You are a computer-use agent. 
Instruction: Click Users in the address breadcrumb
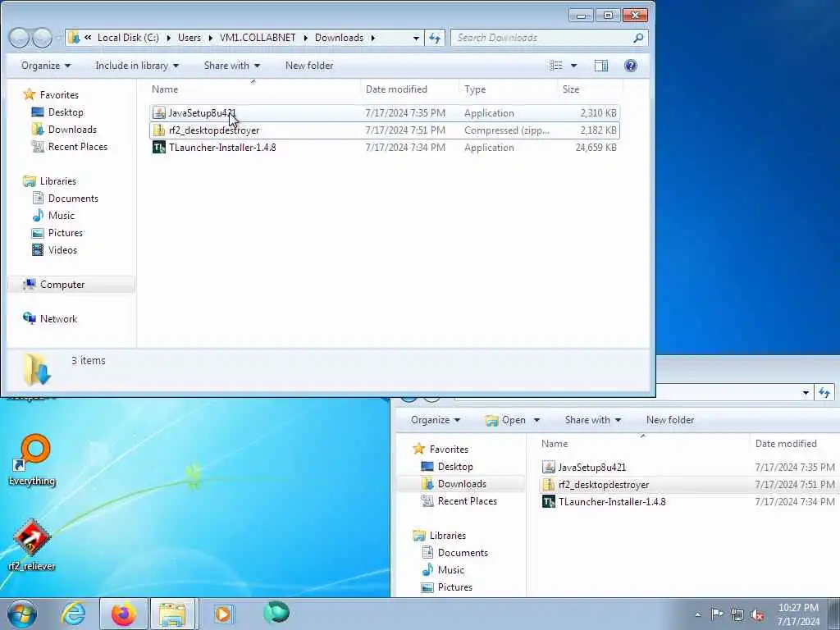pyautogui.click(x=189, y=38)
